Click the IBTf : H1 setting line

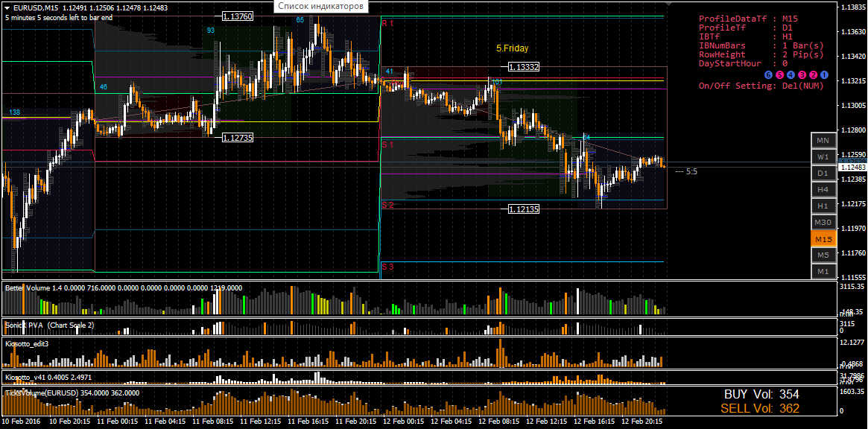point(747,36)
